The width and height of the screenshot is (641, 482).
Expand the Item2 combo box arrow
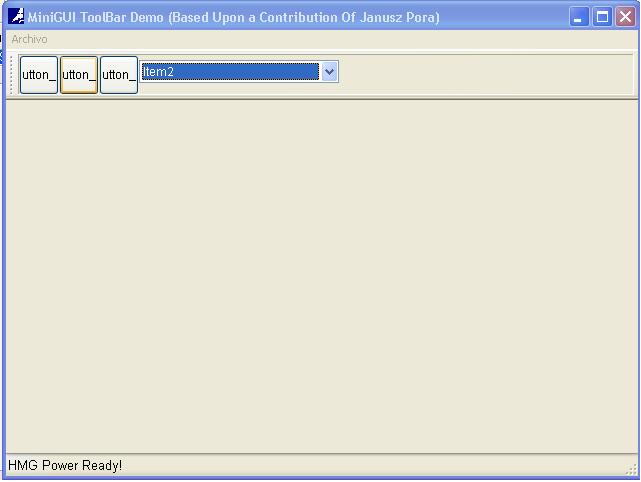(330, 72)
